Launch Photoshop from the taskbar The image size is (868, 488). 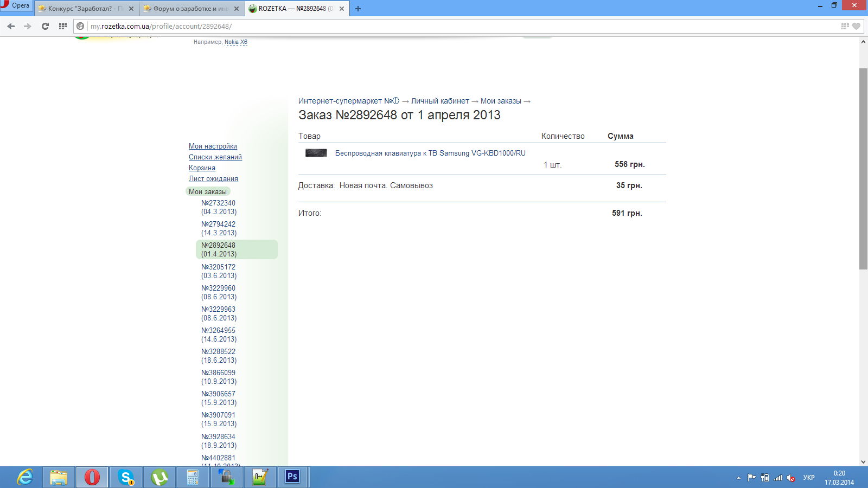coord(292,477)
